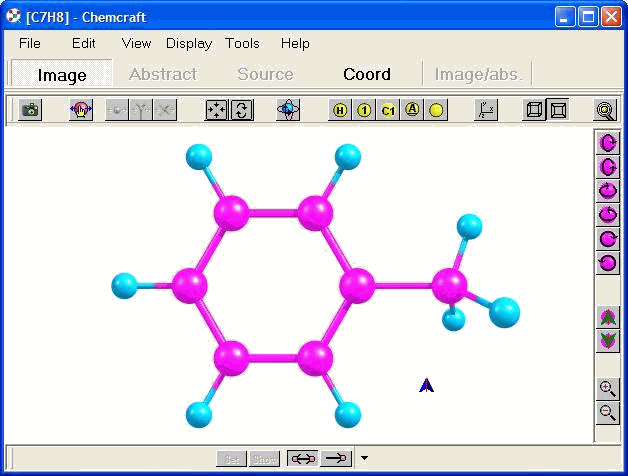This screenshot has height=476, width=628.
Task: Click the plain yellow circle atom button
Action: [x=436, y=110]
